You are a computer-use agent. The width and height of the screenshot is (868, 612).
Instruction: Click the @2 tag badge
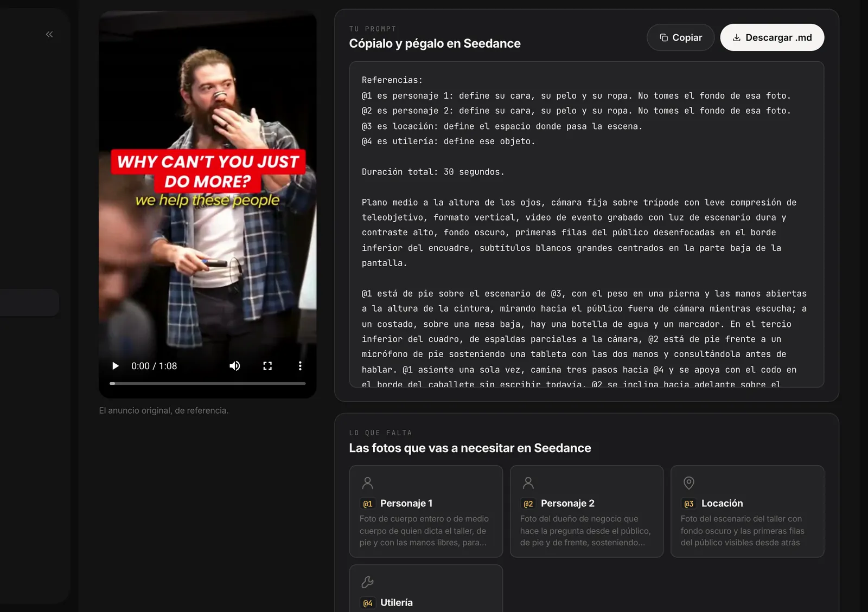528,504
